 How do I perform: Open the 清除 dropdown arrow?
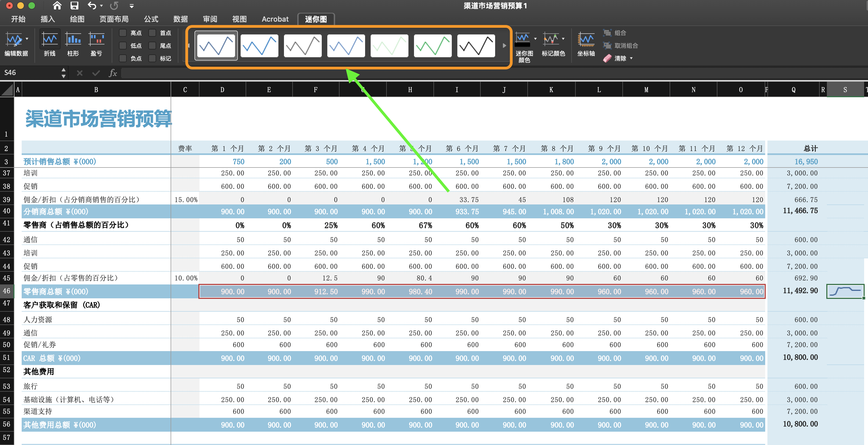pyautogui.click(x=632, y=58)
